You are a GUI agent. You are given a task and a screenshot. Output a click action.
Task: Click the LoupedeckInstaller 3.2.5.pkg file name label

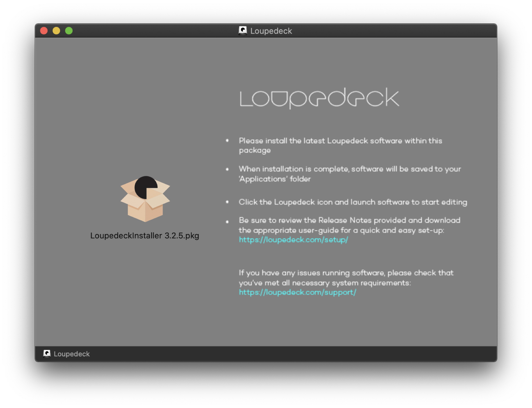tap(144, 236)
